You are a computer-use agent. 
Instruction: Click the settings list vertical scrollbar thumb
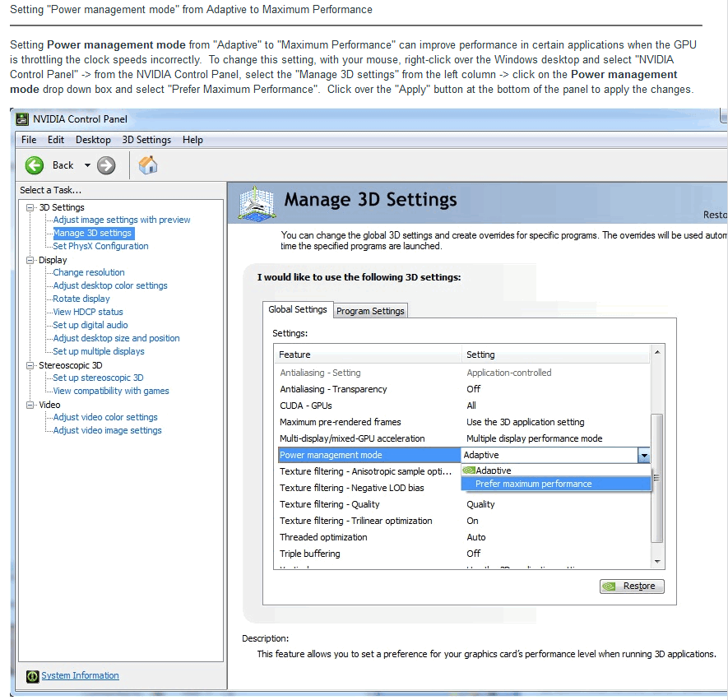coord(657,478)
